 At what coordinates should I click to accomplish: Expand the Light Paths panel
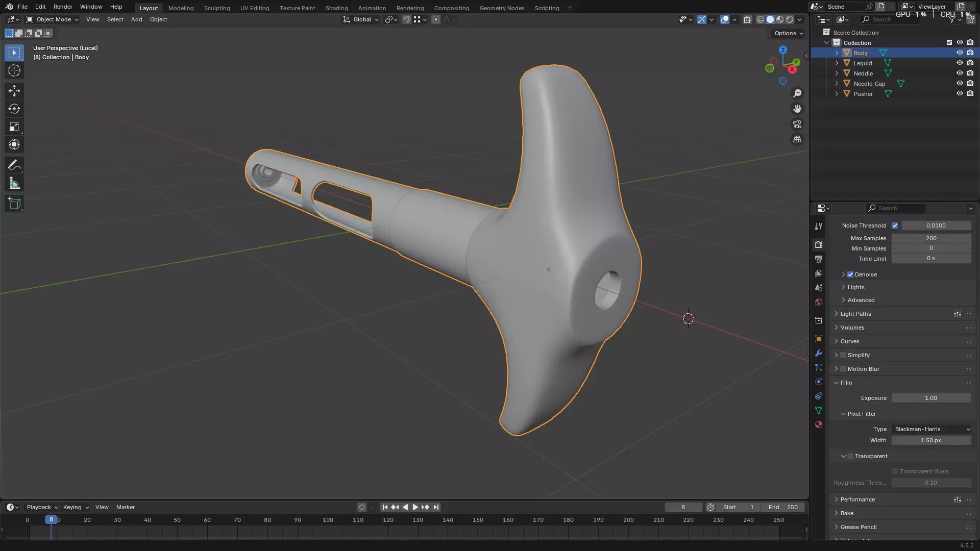click(x=855, y=314)
